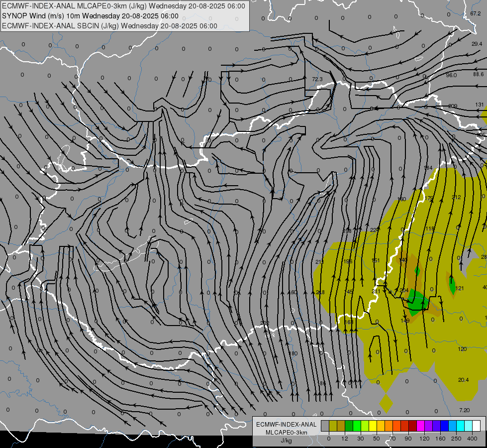Viewport: 487px width, 448px height.
Task: Select the dark gold legend swatch
Action: (x=341, y=426)
